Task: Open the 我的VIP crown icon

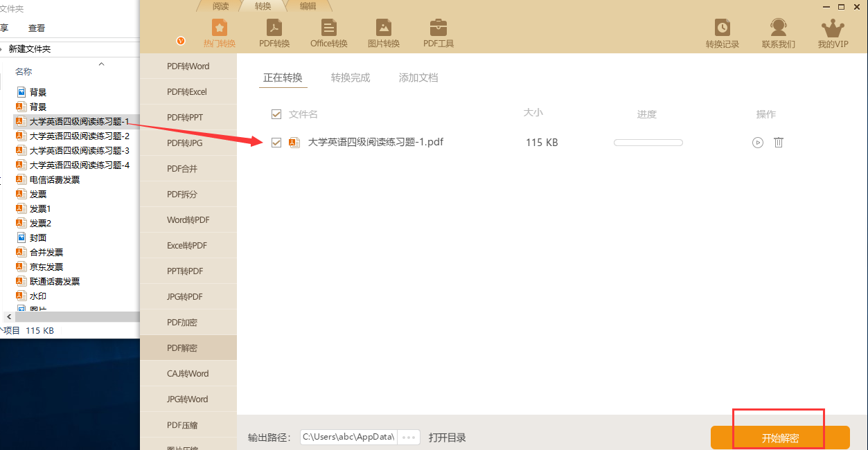Action: tap(833, 28)
